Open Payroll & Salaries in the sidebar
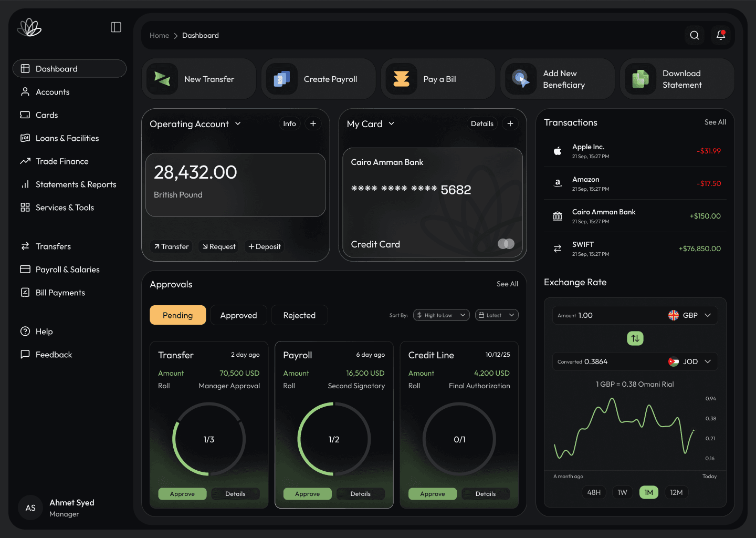The height and width of the screenshot is (538, 756). pyautogui.click(x=67, y=269)
